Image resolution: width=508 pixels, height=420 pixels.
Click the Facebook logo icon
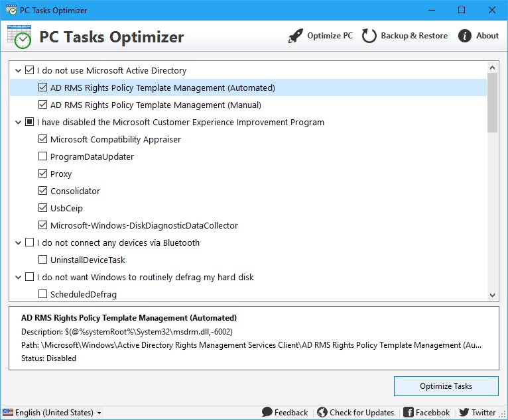pos(409,412)
